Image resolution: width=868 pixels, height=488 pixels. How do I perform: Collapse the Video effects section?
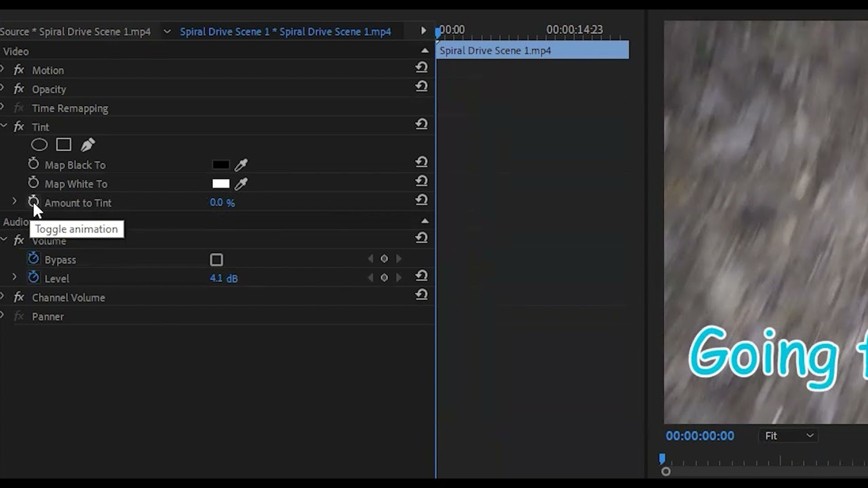425,51
